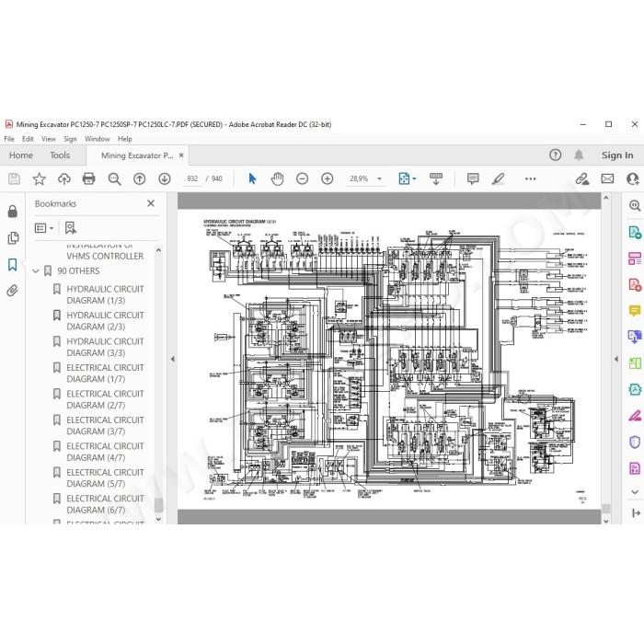Open Protect shield tool in right pane

coord(635,442)
